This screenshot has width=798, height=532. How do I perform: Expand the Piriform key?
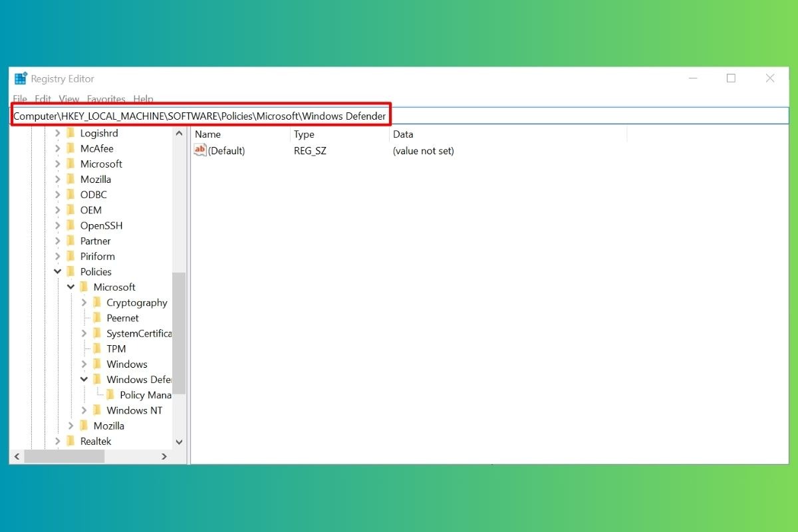coord(58,256)
